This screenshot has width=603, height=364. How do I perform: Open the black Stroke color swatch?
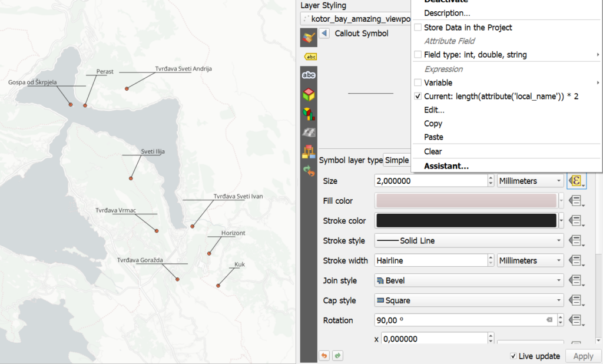pyautogui.click(x=466, y=220)
